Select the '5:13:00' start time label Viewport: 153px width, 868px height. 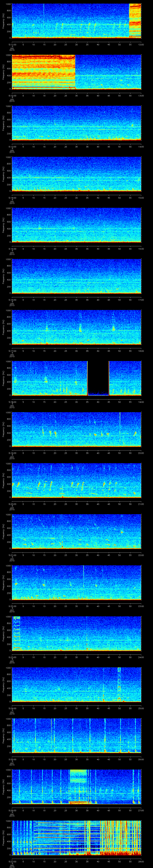pos(12,147)
